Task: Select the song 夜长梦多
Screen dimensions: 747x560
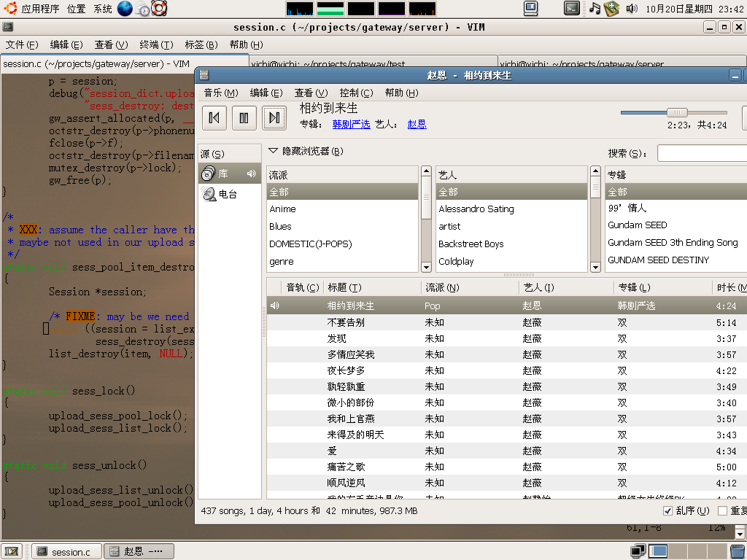Action: pos(507,370)
